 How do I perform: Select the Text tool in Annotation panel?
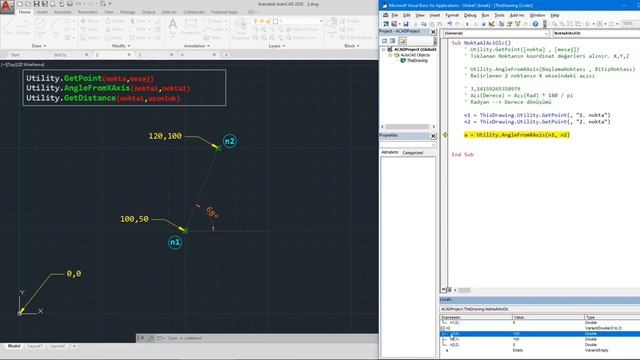[x=173, y=27]
